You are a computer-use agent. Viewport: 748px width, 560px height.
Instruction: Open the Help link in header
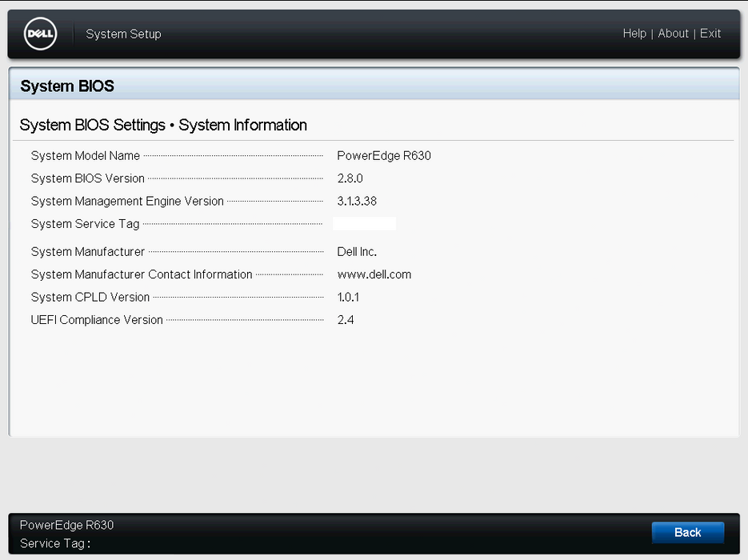634,34
